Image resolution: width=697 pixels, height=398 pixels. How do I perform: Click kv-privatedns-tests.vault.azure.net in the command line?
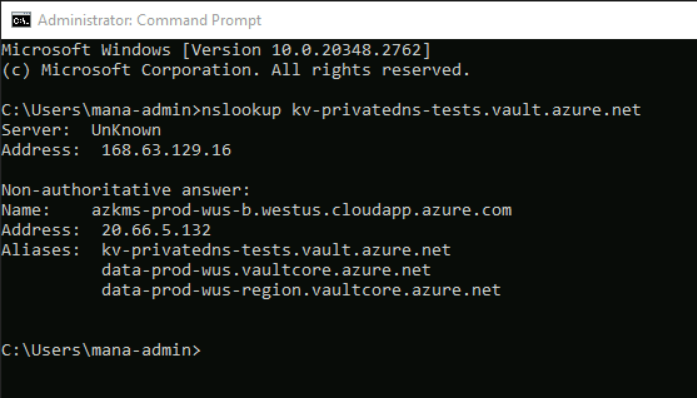pos(466,110)
